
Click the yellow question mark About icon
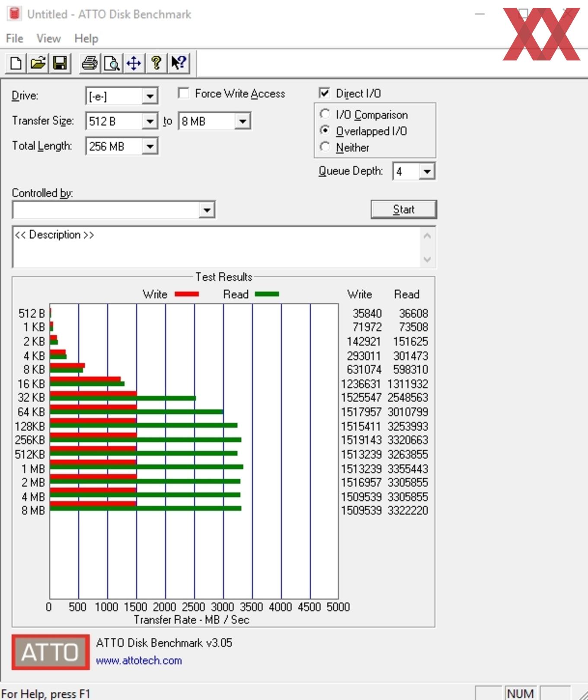156,64
